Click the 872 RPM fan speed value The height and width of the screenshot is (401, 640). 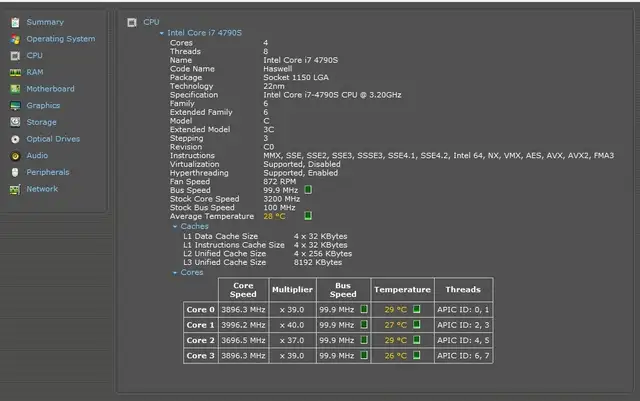[x=280, y=181]
